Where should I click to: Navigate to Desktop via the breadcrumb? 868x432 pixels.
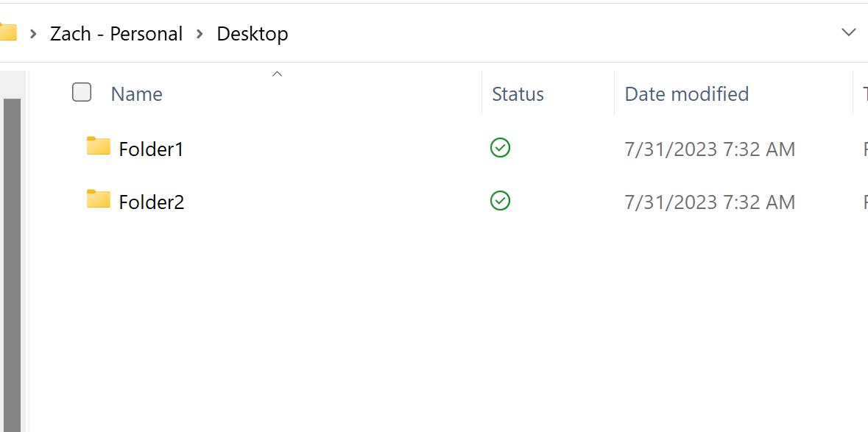click(252, 33)
